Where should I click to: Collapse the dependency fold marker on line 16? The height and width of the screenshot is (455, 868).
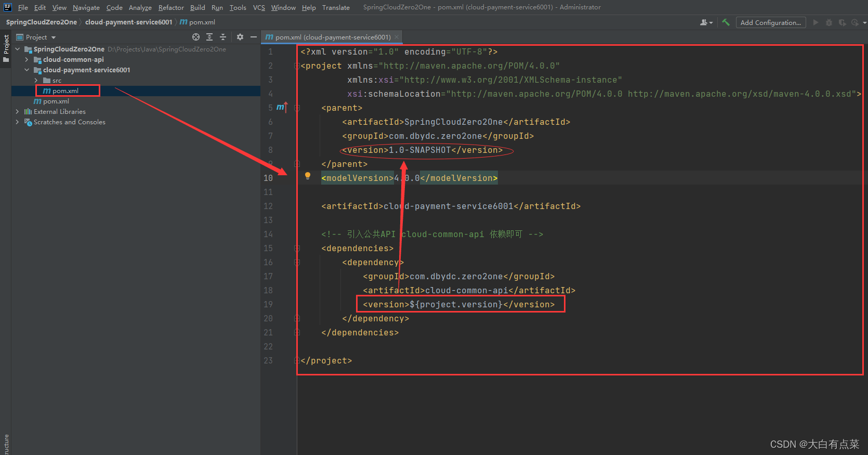click(297, 262)
